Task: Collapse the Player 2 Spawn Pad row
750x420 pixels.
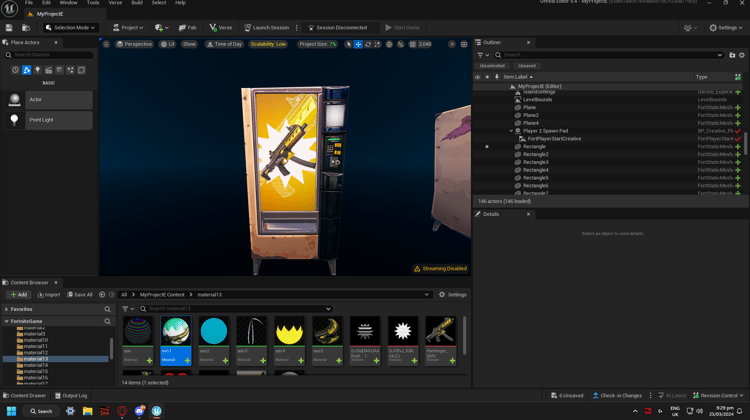Action: point(511,131)
